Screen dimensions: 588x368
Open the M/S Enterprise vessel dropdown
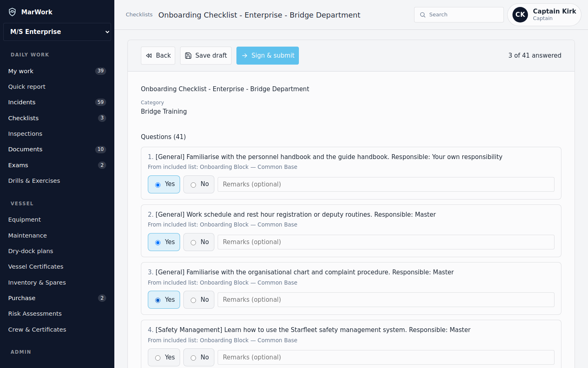(x=57, y=32)
